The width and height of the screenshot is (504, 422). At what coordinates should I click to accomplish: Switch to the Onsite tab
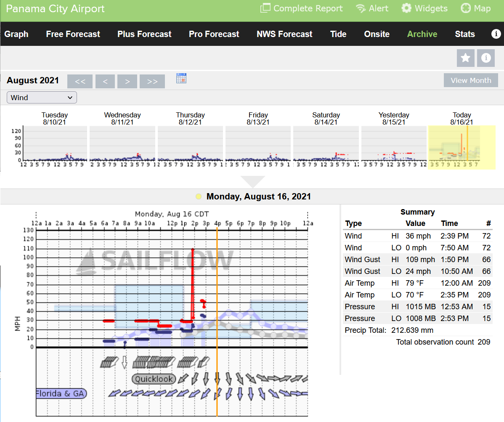(377, 34)
